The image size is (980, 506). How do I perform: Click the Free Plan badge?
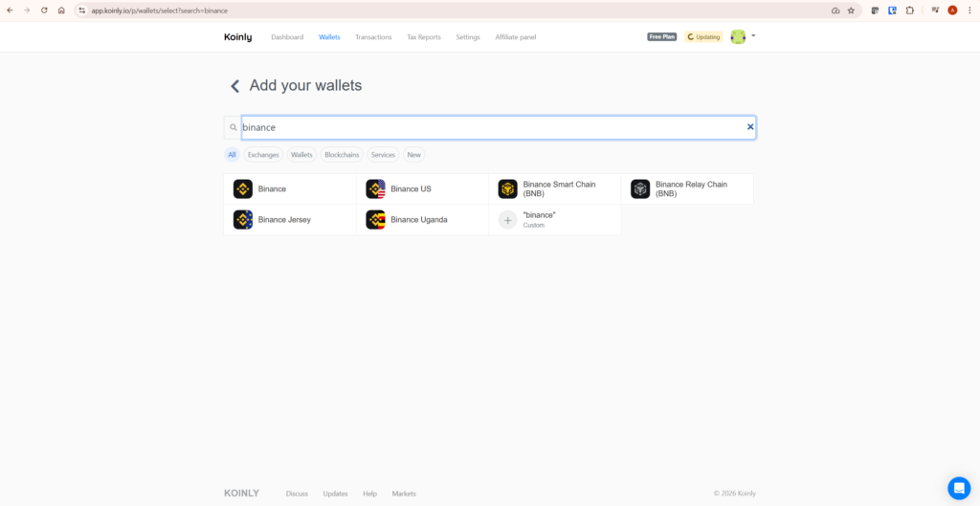pyautogui.click(x=662, y=37)
